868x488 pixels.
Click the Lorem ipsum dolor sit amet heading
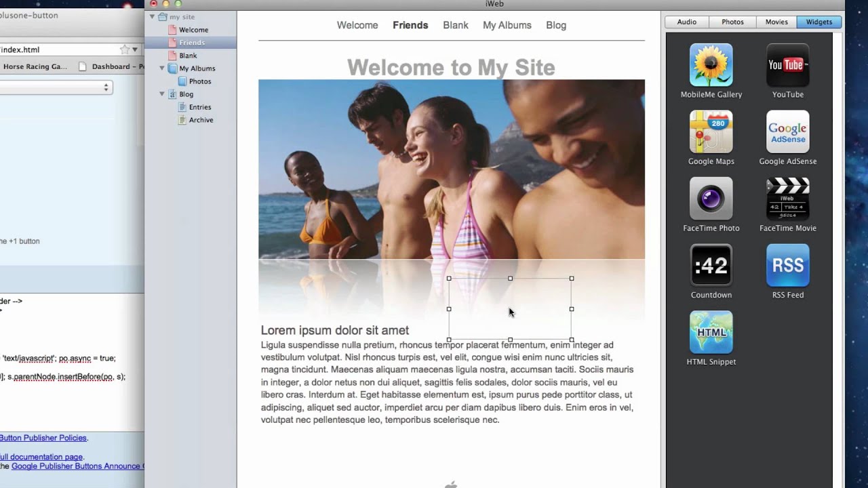(x=335, y=330)
